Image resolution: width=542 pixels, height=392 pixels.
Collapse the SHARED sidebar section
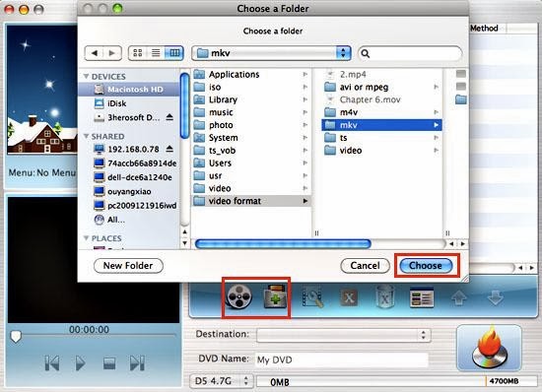(x=87, y=137)
